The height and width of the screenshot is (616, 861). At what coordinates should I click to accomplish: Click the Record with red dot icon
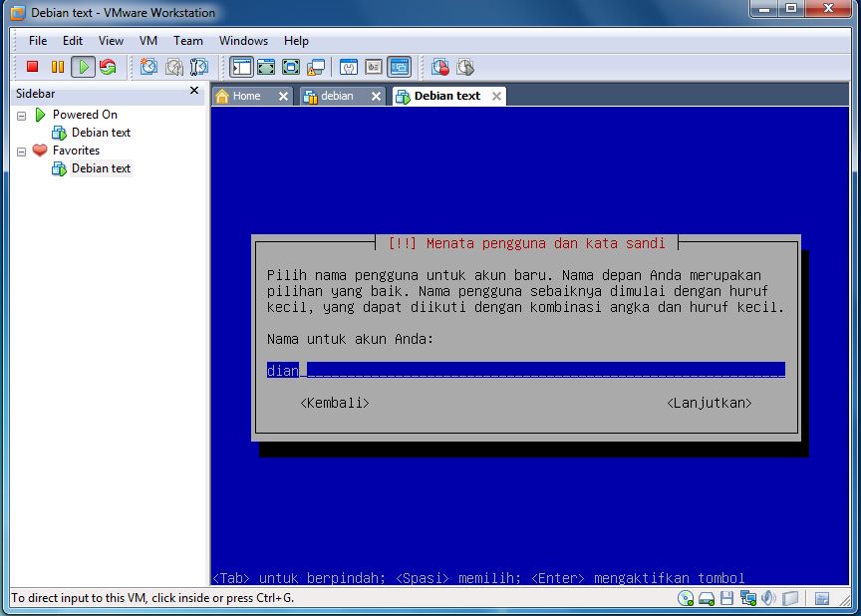pyautogui.click(x=440, y=67)
